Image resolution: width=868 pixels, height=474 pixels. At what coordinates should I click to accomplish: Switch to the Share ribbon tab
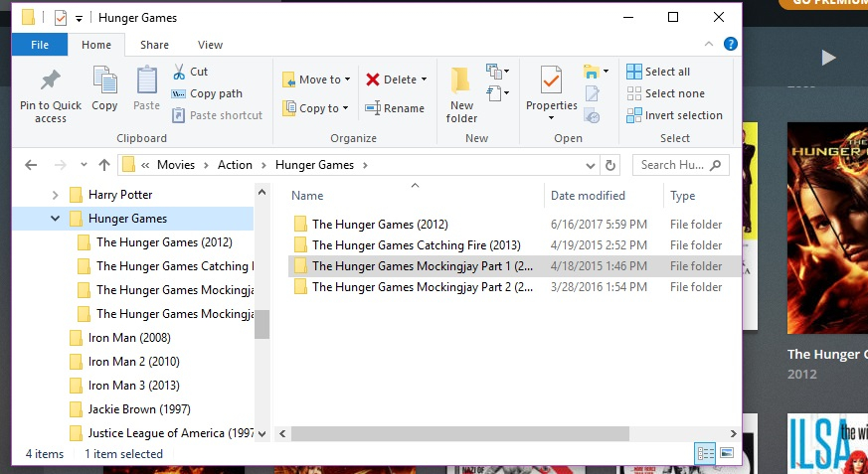point(154,45)
